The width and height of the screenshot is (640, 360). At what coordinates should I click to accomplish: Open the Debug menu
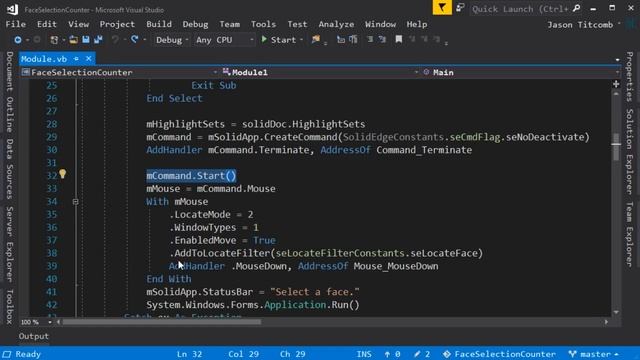pyautogui.click(x=195, y=24)
